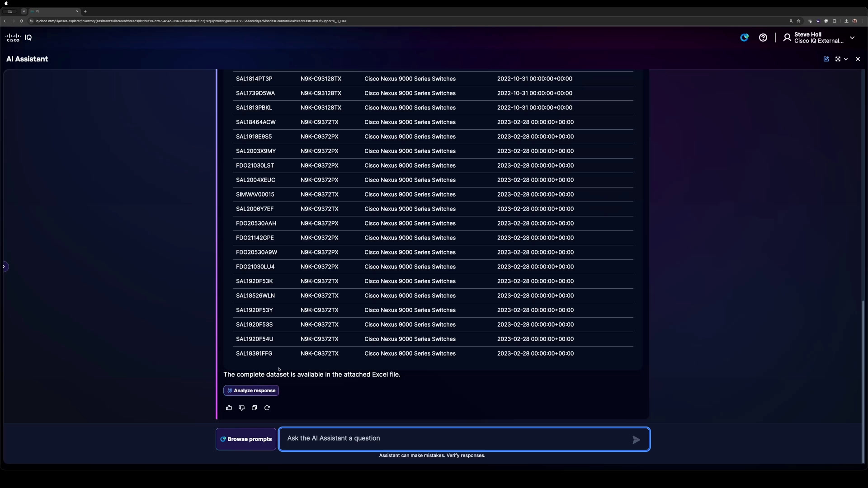The image size is (868, 488).
Task: Click product family in the SAL18391FFG row
Action: pos(410,353)
